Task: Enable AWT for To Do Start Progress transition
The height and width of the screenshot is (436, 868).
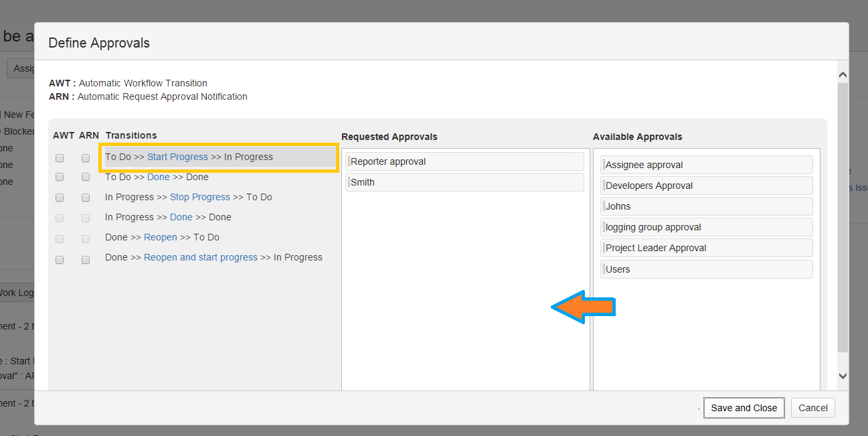Action: [60, 158]
